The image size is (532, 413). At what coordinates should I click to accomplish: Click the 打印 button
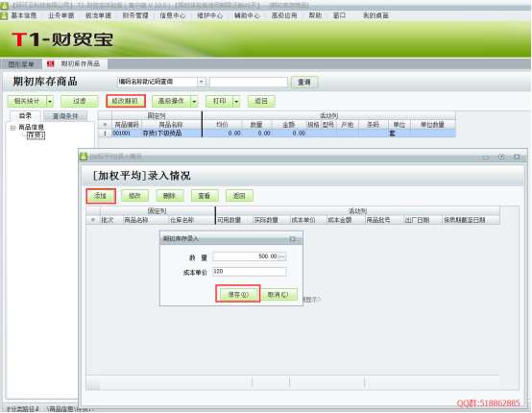[219, 101]
